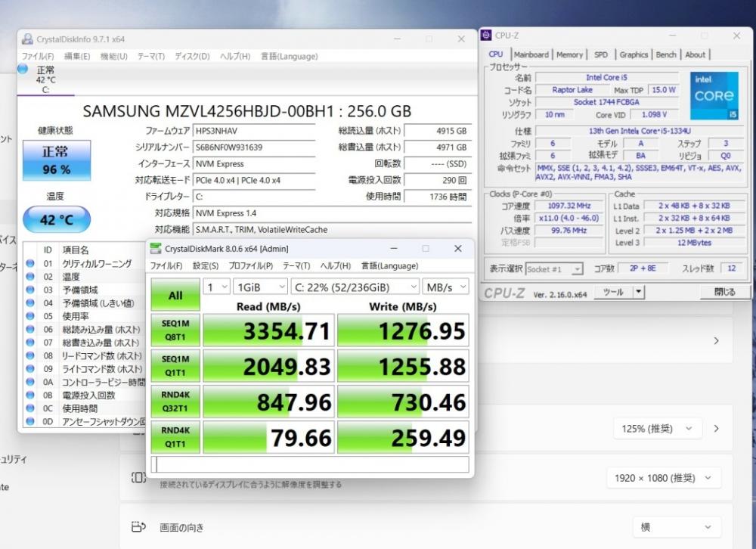Click the Intel Core i5 logo
Viewport: 756px width, 549px height.
click(x=714, y=95)
